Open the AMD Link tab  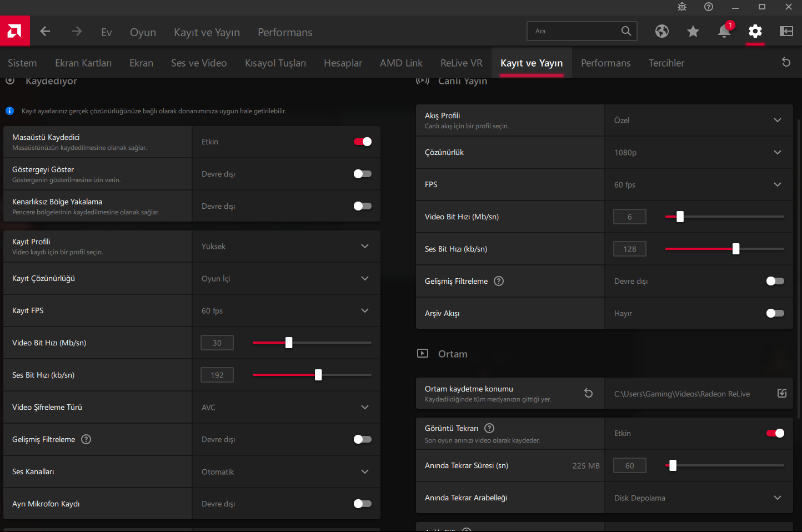401,63
